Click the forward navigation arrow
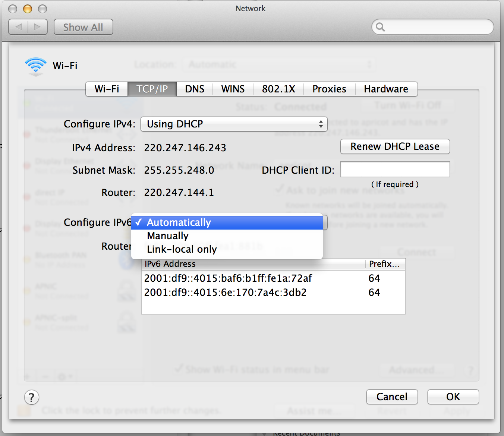 37,27
